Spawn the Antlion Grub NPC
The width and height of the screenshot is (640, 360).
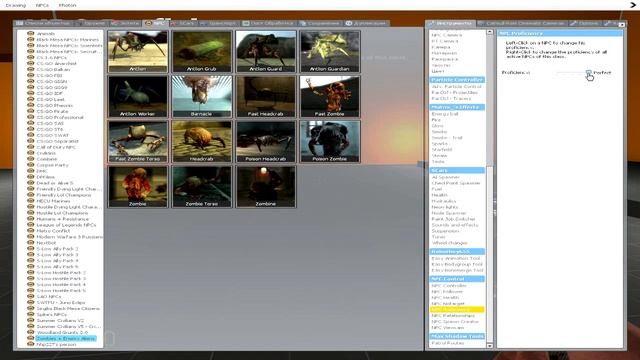coord(202,51)
